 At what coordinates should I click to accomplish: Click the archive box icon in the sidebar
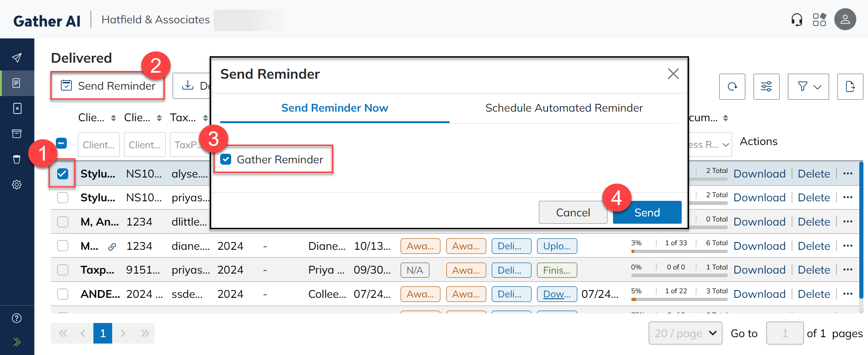click(17, 134)
